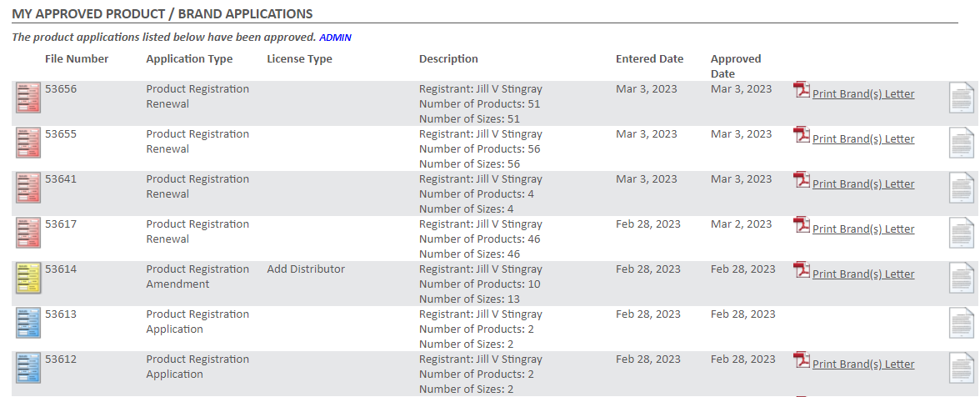Click the page heading My Approved Product / Brand Applications
This screenshot has height=397, width=980.
(x=162, y=13)
